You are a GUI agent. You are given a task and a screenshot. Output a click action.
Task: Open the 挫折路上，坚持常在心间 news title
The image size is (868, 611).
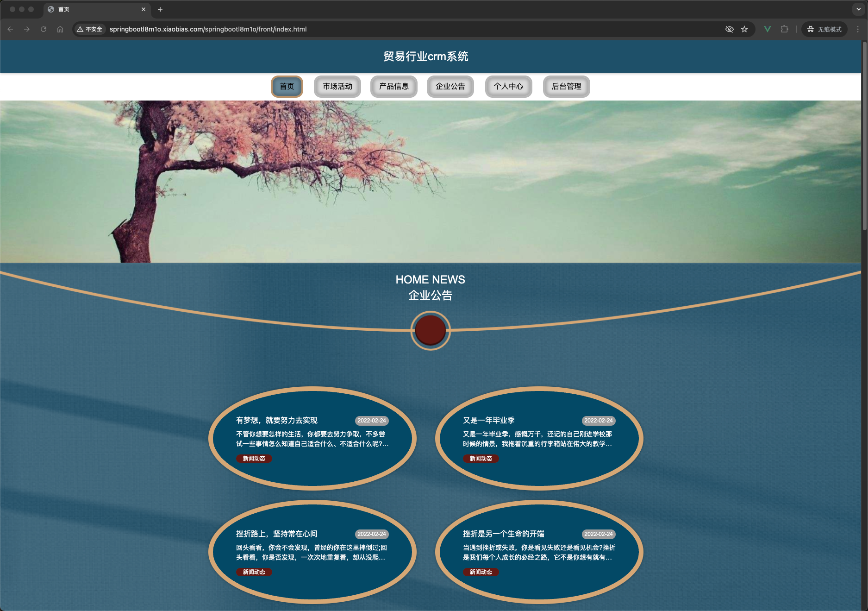point(277,534)
